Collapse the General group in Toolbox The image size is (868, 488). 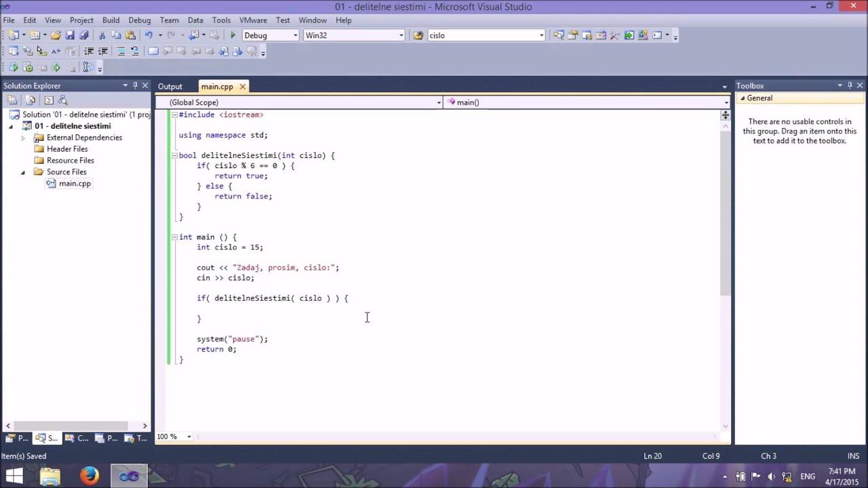click(x=743, y=98)
